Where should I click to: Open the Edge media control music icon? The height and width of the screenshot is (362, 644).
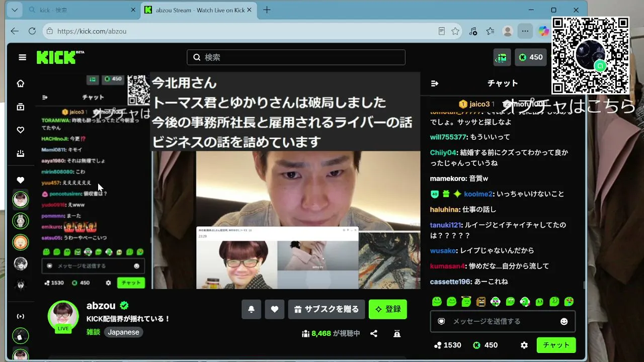click(473, 31)
